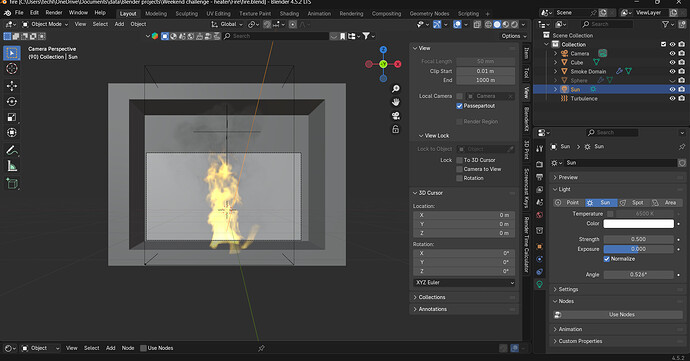Uncheck Normalize for the sun light

(607, 259)
